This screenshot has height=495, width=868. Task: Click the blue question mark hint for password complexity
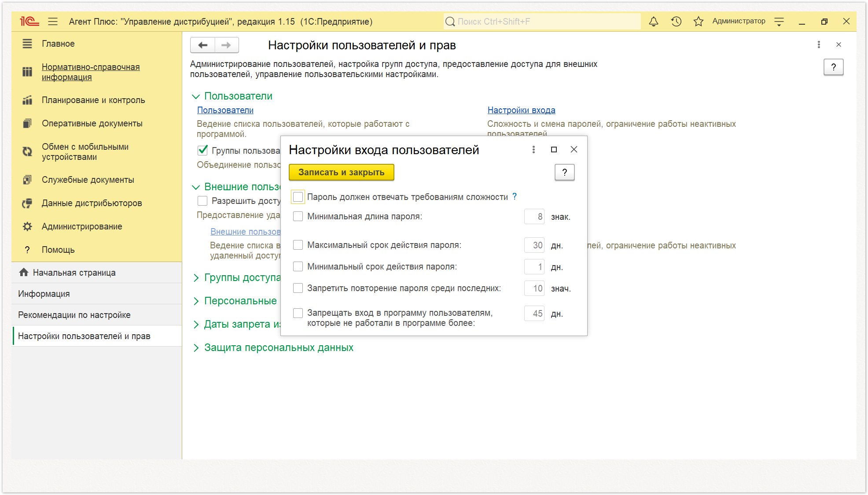click(x=514, y=196)
